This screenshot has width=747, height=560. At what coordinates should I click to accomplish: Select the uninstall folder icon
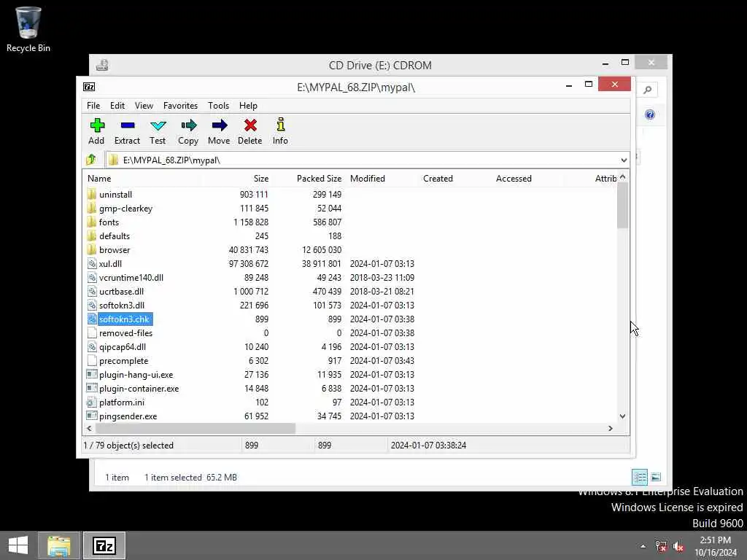(x=92, y=194)
